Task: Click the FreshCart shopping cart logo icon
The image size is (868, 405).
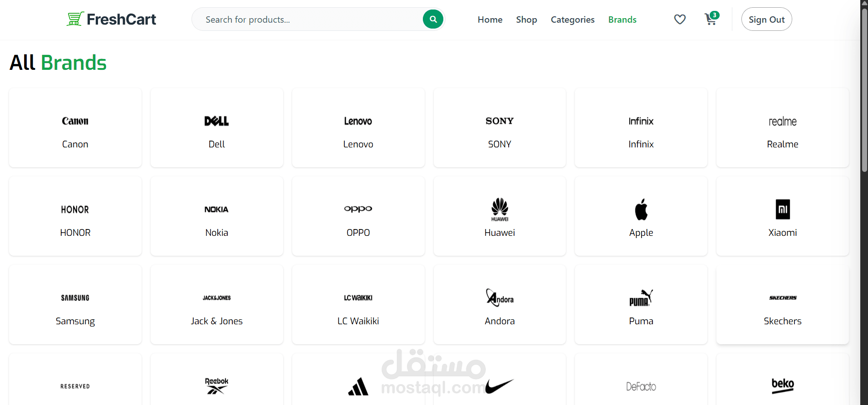Action: 75,19
